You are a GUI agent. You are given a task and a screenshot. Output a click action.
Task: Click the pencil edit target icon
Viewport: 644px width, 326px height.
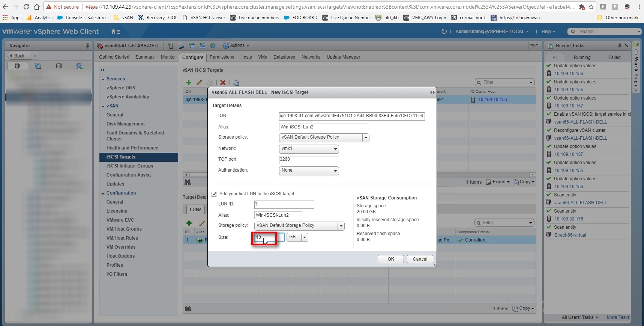click(199, 83)
